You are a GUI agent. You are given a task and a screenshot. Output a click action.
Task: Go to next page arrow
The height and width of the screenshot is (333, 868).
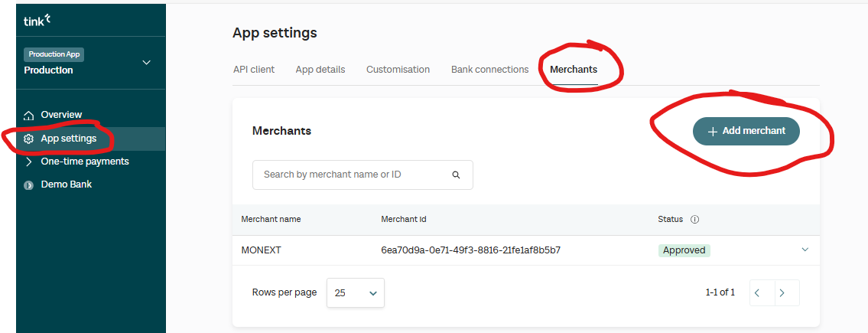781,292
